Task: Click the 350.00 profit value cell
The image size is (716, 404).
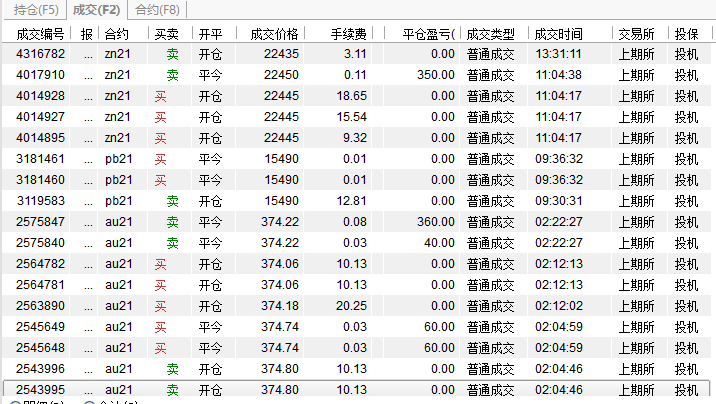Action: (435, 75)
